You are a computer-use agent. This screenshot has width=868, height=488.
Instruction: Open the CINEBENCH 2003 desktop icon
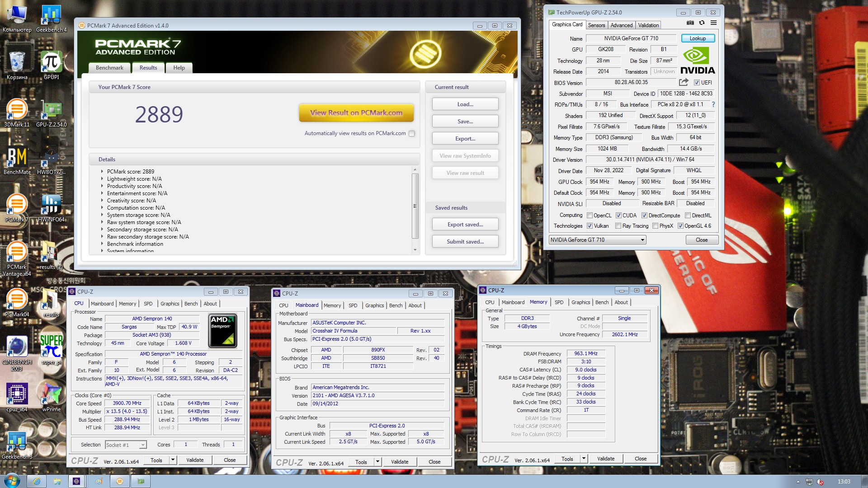[x=17, y=353]
